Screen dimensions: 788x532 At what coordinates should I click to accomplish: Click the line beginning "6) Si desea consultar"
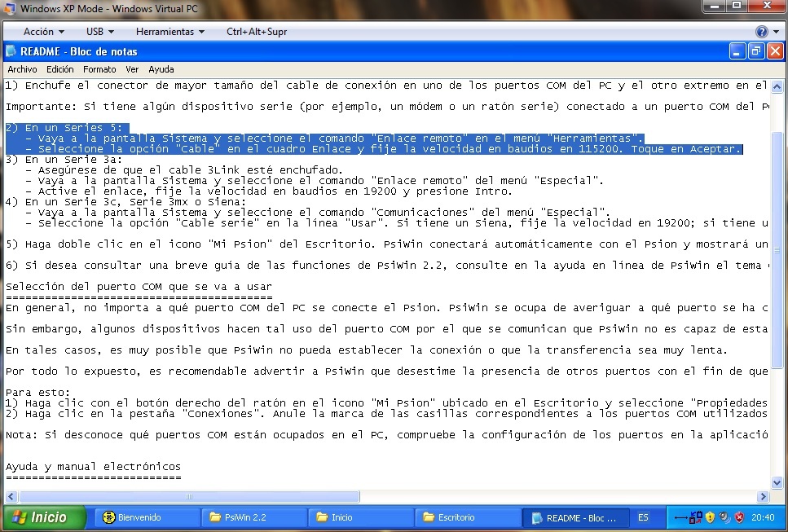pyautogui.click(x=387, y=266)
